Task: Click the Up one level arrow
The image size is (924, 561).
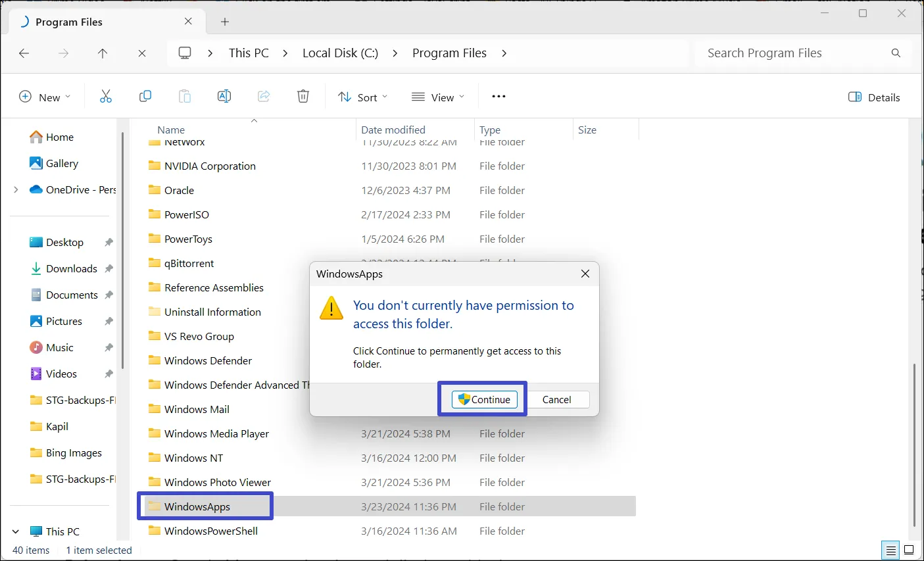Action: [x=103, y=53]
